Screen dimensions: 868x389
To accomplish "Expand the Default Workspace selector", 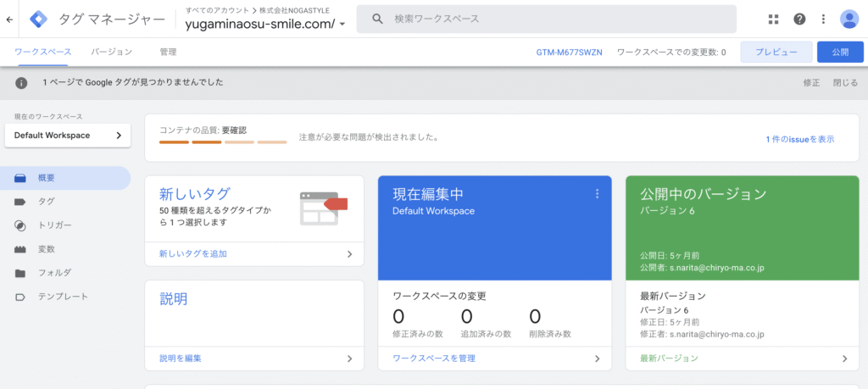I will click(68, 136).
